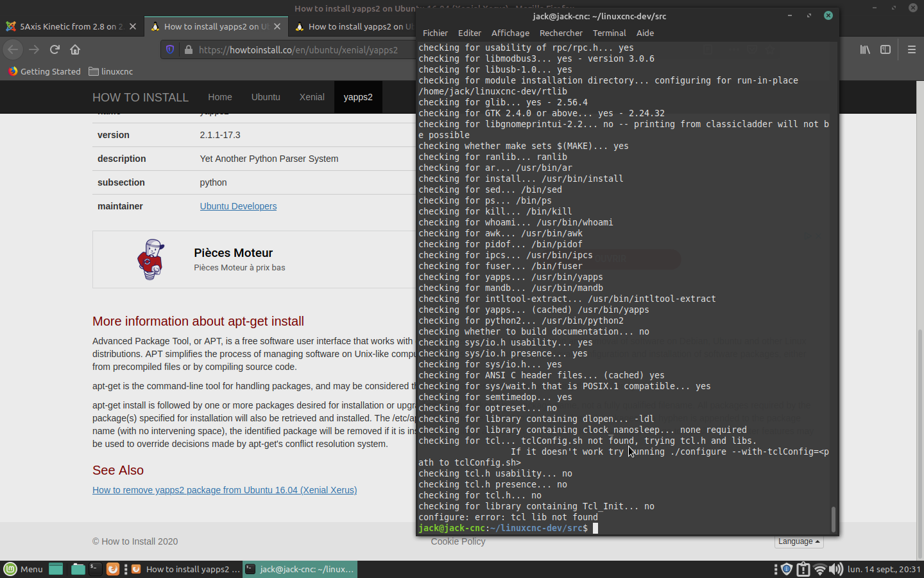
Task: Open the Language dropdown in footer
Action: (x=799, y=541)
